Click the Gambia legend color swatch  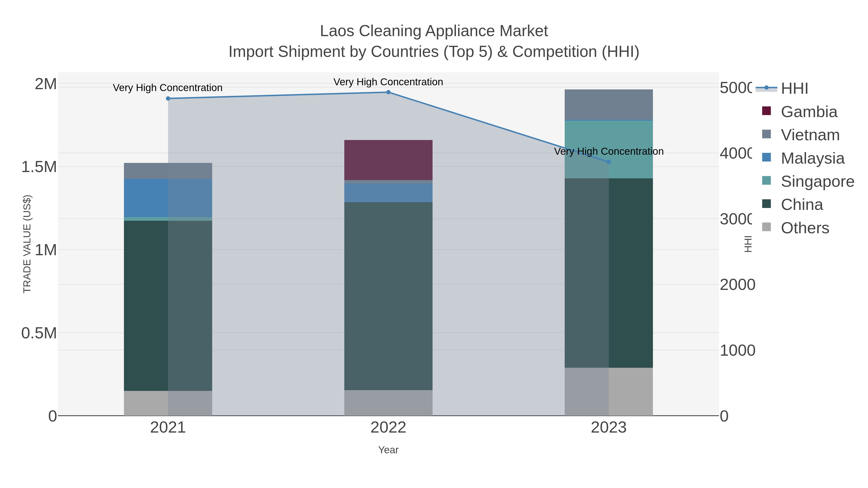[x=766, y=111]
